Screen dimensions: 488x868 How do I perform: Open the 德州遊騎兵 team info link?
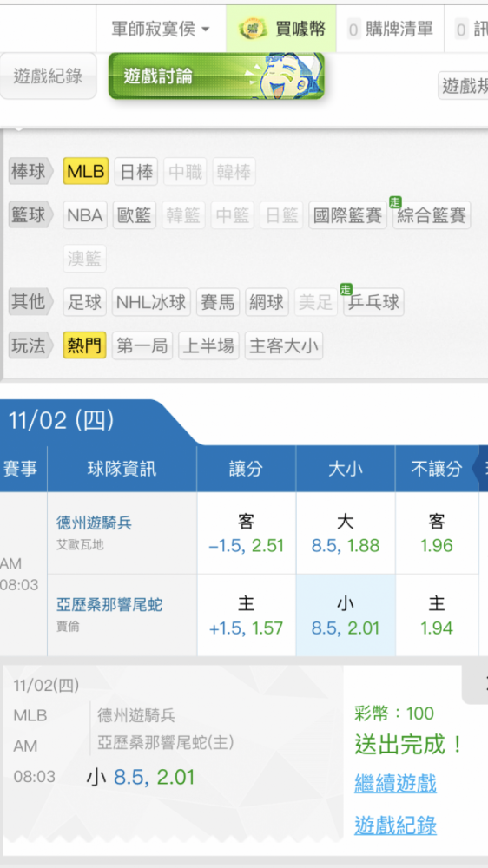click(94, 523)
